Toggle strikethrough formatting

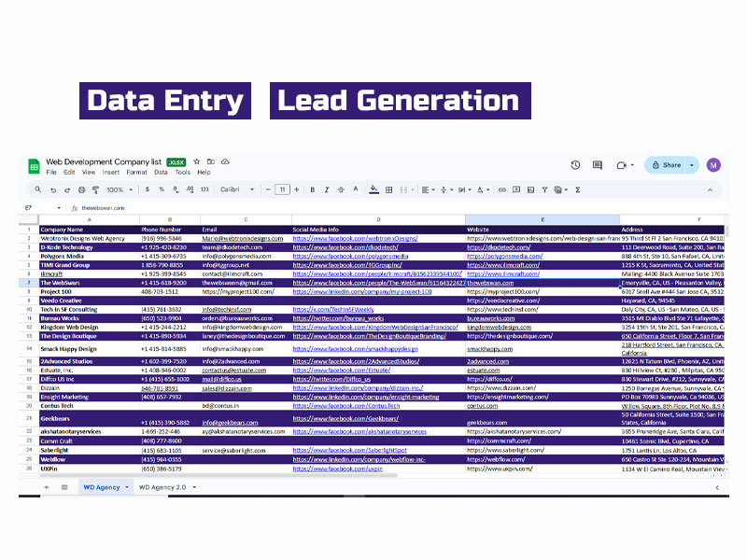point(340,189)
